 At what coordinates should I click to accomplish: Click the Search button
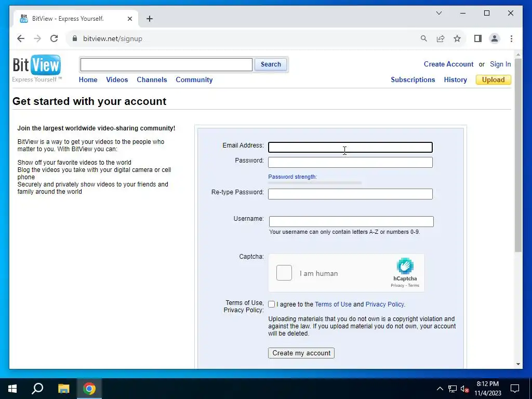pos(270,64)
